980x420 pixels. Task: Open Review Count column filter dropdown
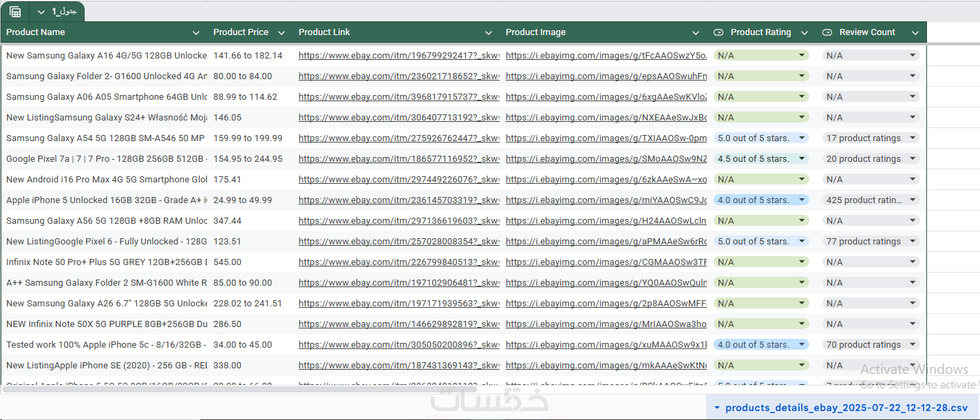[x=915, y=32]
